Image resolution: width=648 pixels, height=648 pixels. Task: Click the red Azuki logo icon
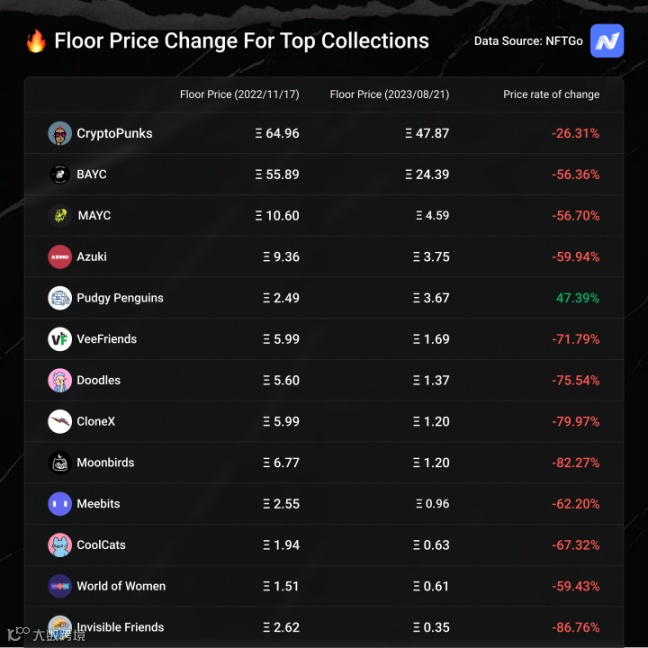click(60, 257)
